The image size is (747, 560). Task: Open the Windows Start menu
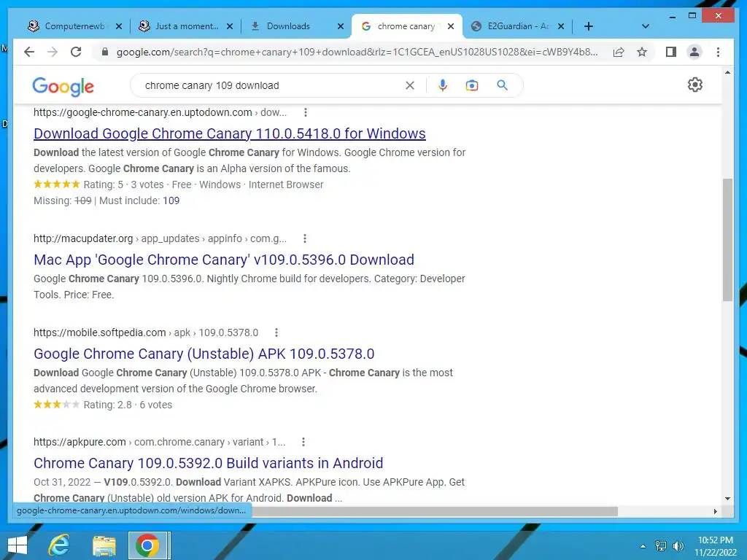tap(18, 545)
